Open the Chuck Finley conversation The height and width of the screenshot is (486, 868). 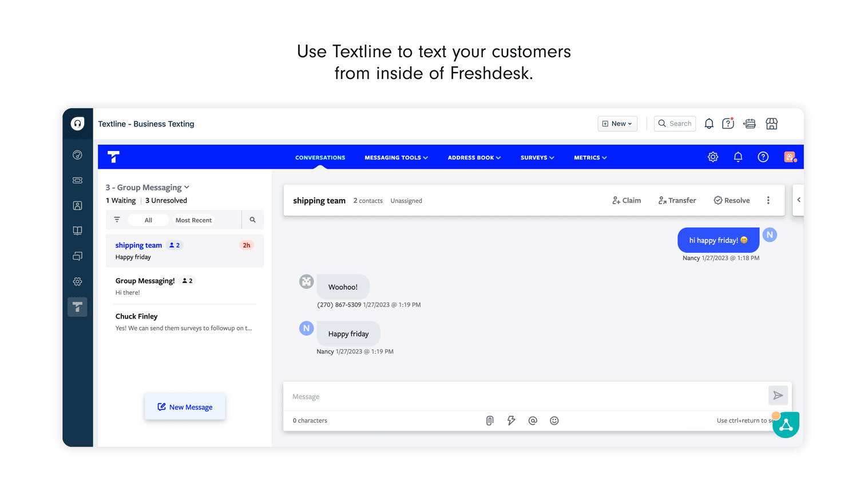click(x=183, y=322)
